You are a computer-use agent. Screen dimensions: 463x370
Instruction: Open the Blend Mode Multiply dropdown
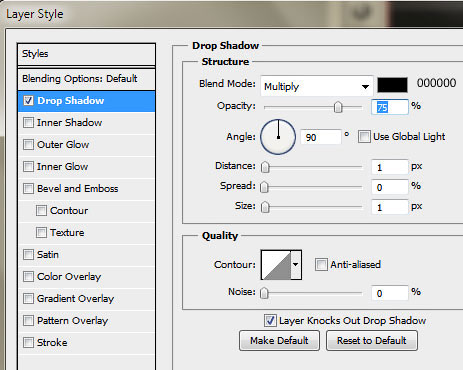click(317, 86)
